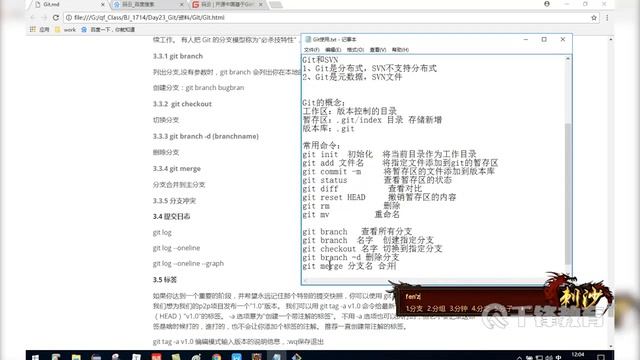Open Notepad 文件(F) menu
This screenshot has height=360, width=640.
click(311, 50)
